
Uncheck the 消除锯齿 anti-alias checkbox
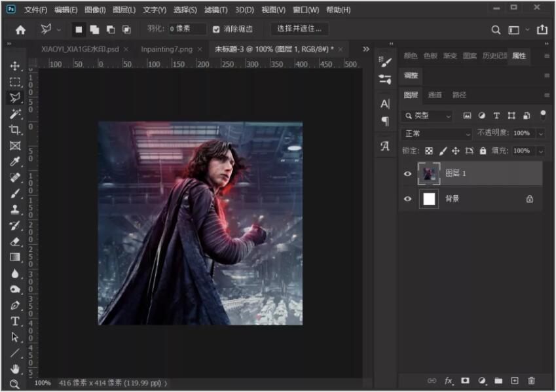pyautogui.click(x=217, y=29)
